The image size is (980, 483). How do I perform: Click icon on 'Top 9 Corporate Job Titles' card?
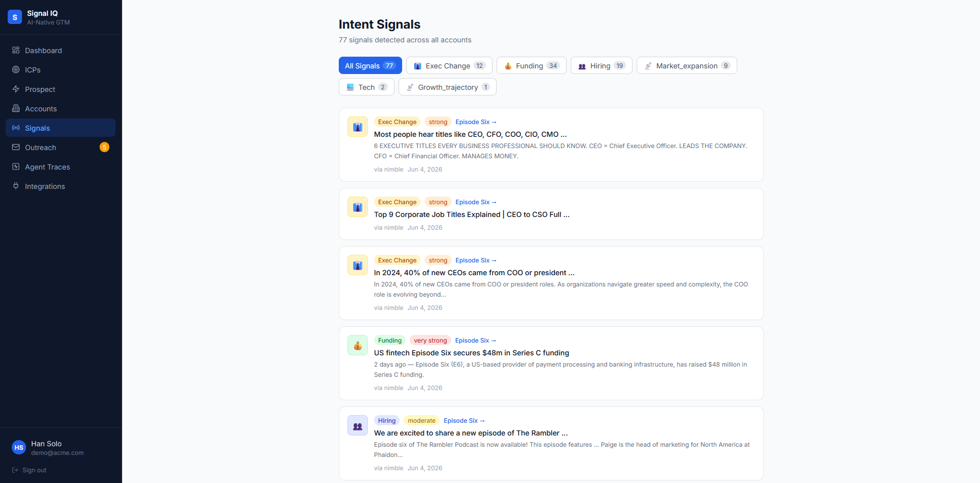click(x=358, y=207)
